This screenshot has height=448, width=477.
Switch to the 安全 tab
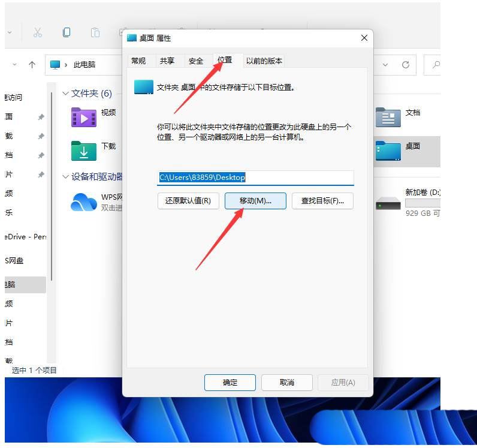coord(195,61)
